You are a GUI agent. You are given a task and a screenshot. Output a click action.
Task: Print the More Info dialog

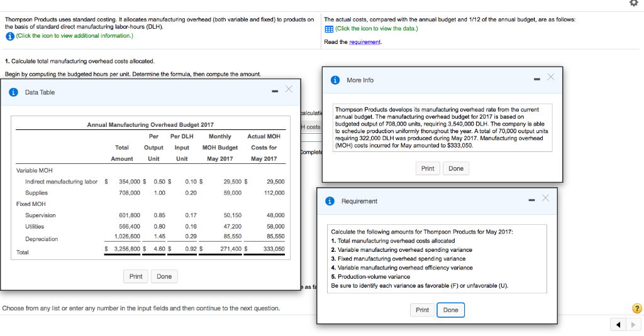coord(428,168)
